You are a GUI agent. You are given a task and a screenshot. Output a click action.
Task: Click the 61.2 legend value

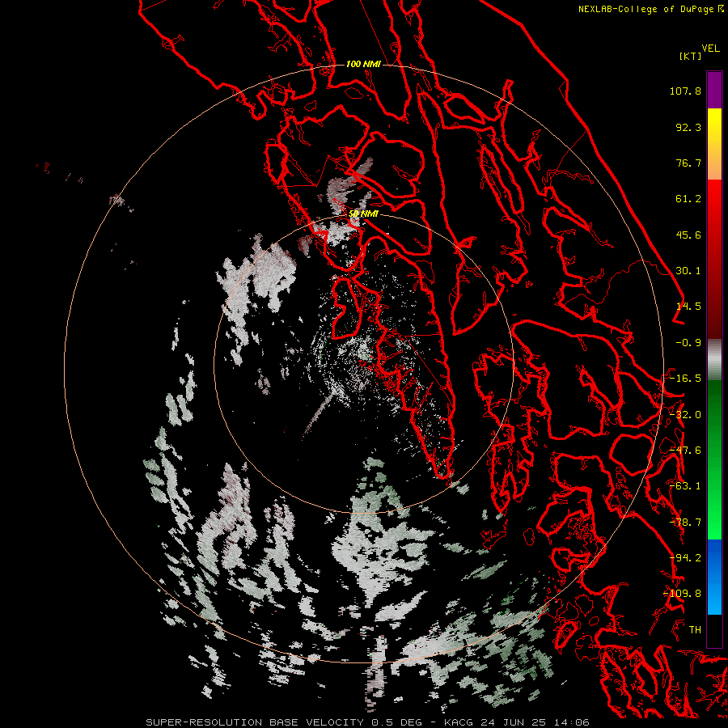[688, 199]
